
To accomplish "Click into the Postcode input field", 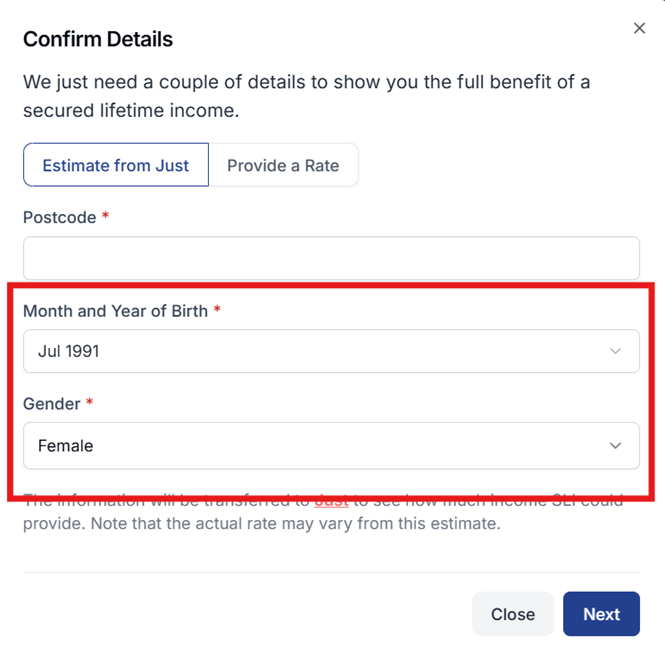I will [331, 258].
